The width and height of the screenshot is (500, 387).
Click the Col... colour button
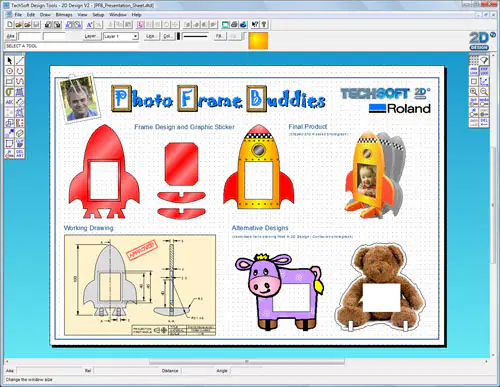167,36
